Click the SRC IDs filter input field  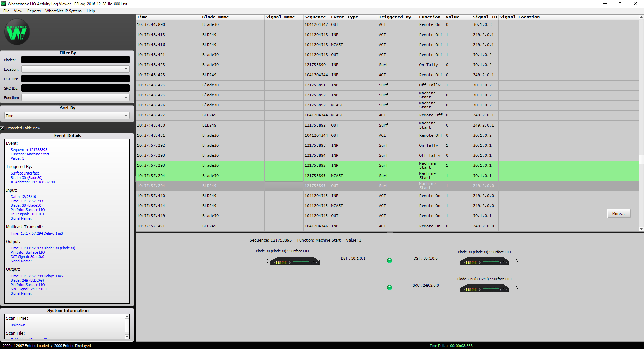click(x=75, y=88)
